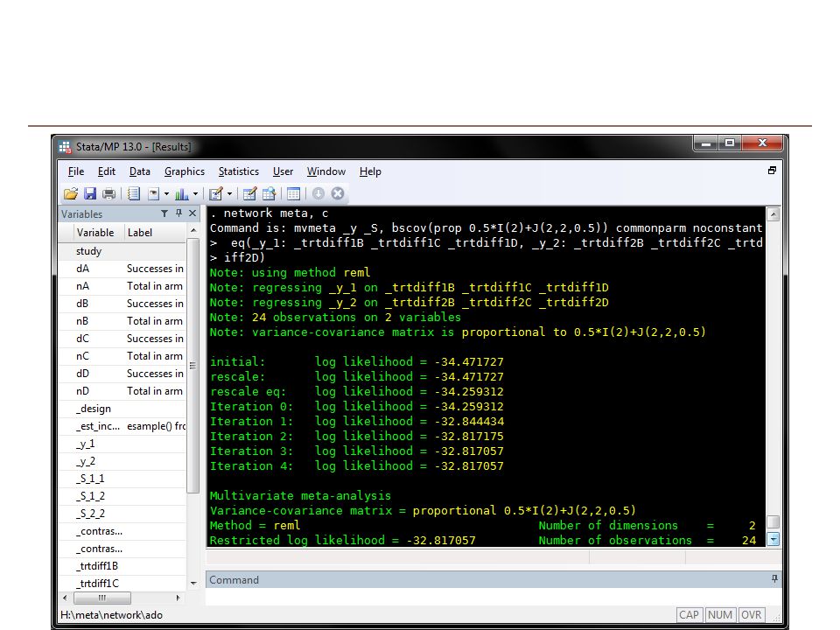Click the Variables horizontal scrollbar thumb
Image resolution: width=840 pixels, height=630 pixels.
tap(101, 598)
